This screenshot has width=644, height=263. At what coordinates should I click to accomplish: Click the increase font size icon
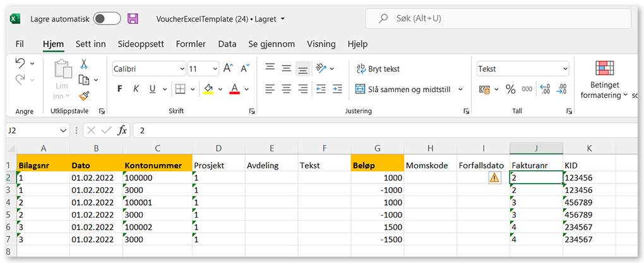tap(228, 69)
